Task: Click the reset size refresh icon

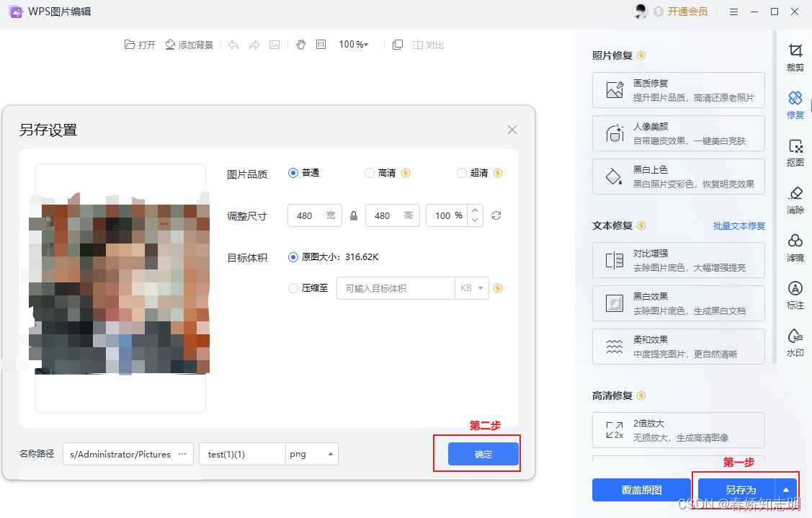Action: tap(496, 215)
